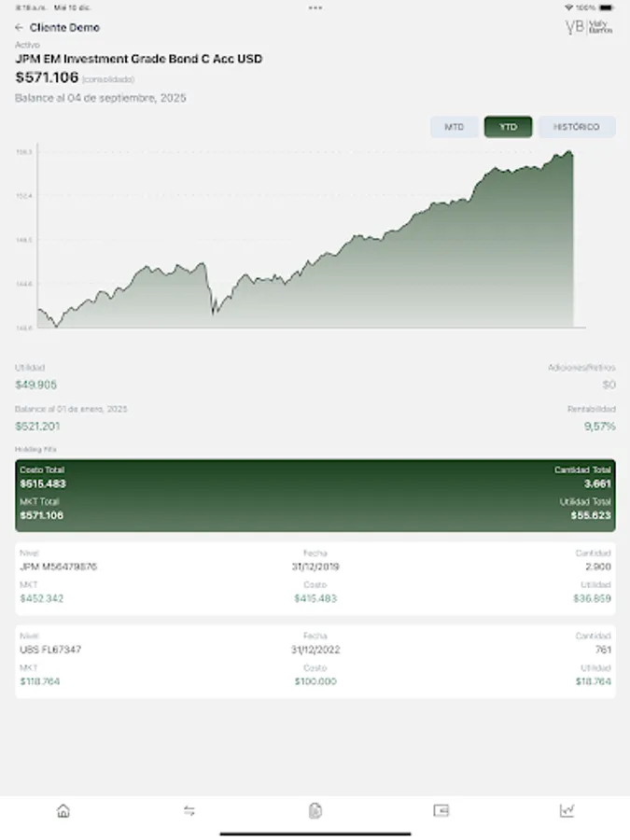Select the transfers arrows icon in bottom bar
630x840 pixels.
coord(189,811)
